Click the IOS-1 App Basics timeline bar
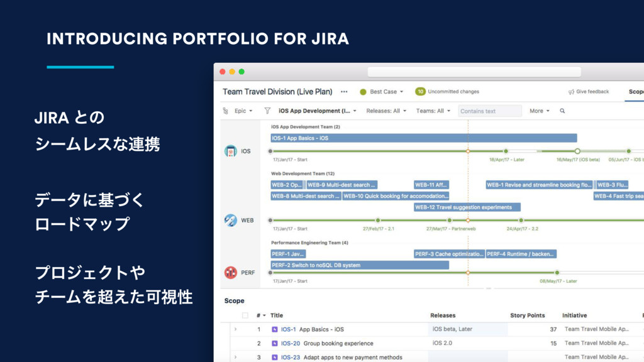This screenshot has width=644, height=362. pyautogui.click(x=423, y=138)
